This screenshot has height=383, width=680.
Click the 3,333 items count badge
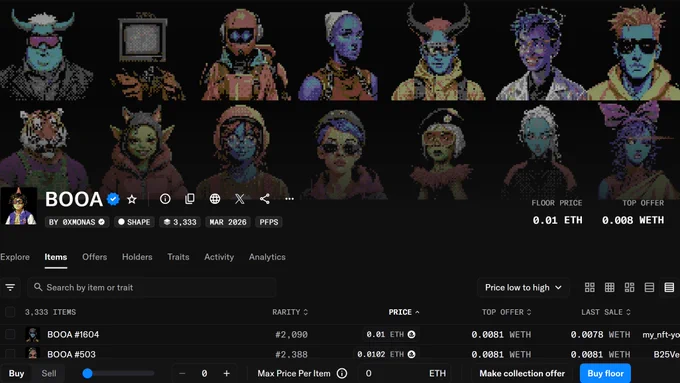click(180, 222)
